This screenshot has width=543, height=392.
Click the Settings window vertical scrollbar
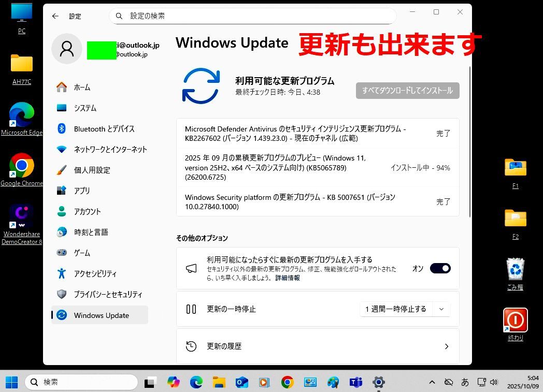coord(469,142)
